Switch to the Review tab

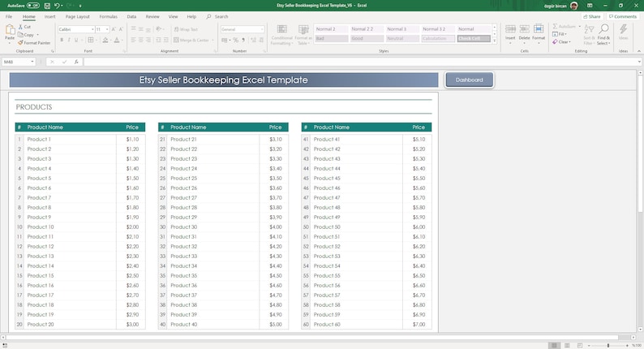click(x=152, y=16)
